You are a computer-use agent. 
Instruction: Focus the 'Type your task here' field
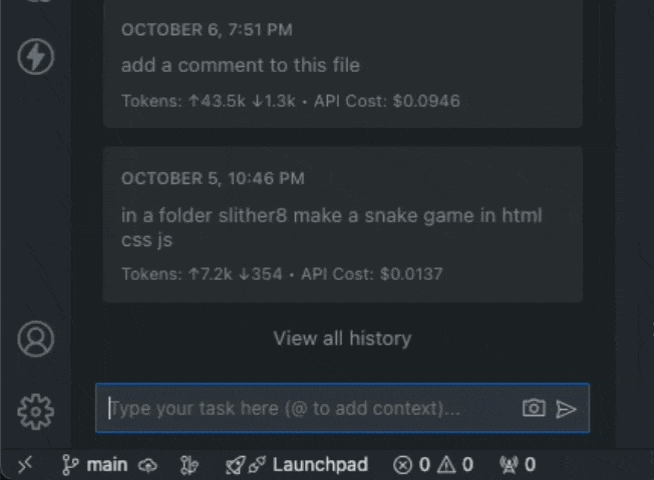pos(310,408)
